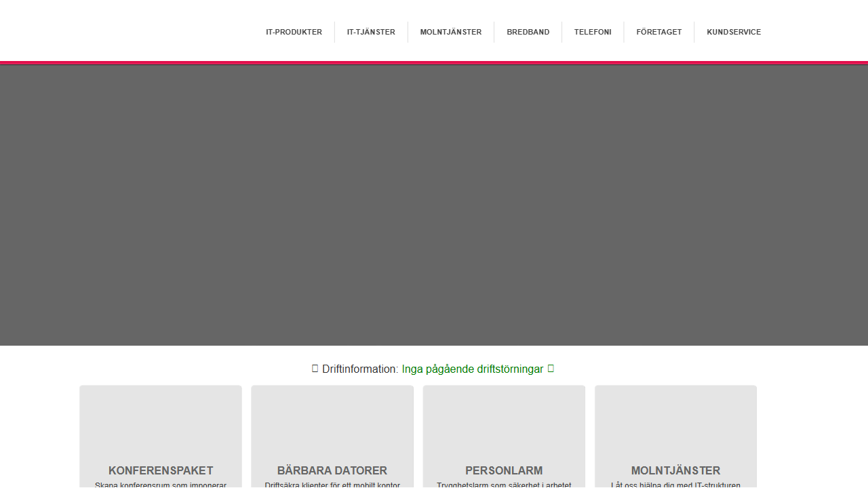Click the BÄRBARA DATORER card image area
The image size is (868, 488).
tap(332, 424)
